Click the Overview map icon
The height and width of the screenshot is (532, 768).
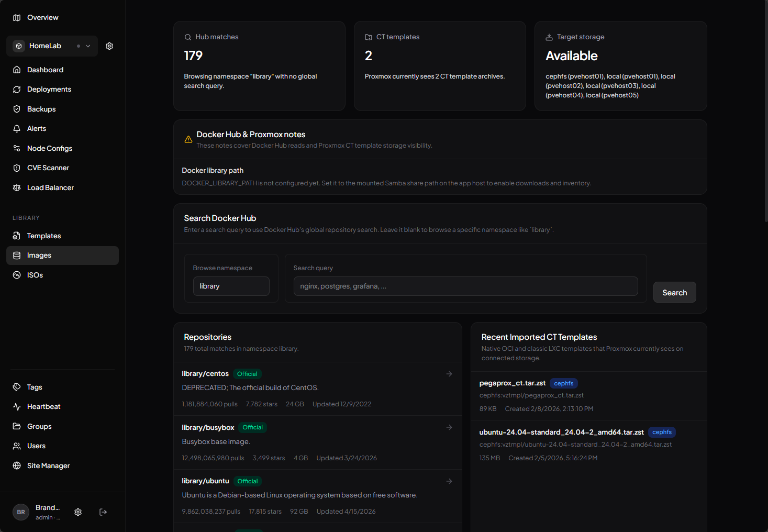click(x=17, y=18)
